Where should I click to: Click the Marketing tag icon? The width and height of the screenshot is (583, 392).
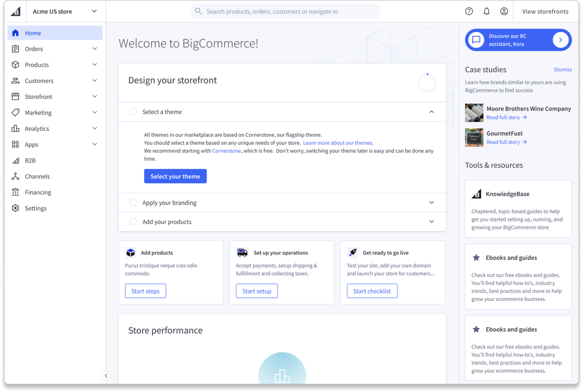(x=15, y=113)
